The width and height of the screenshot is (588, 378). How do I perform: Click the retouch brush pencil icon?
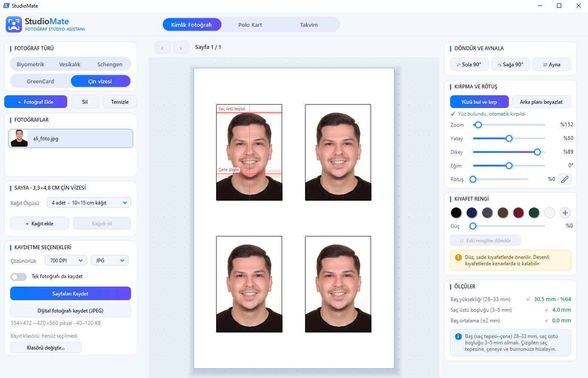[565, 179]
